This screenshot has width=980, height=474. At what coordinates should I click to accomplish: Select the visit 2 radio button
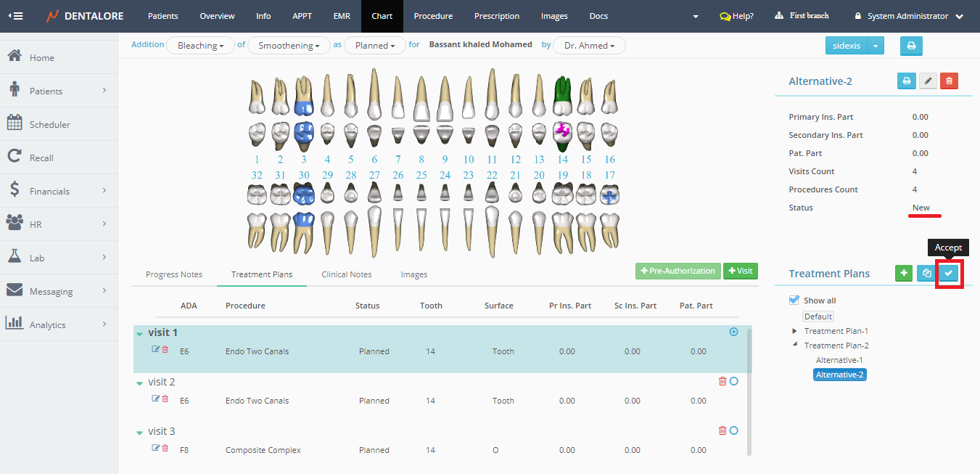point(734,381)
